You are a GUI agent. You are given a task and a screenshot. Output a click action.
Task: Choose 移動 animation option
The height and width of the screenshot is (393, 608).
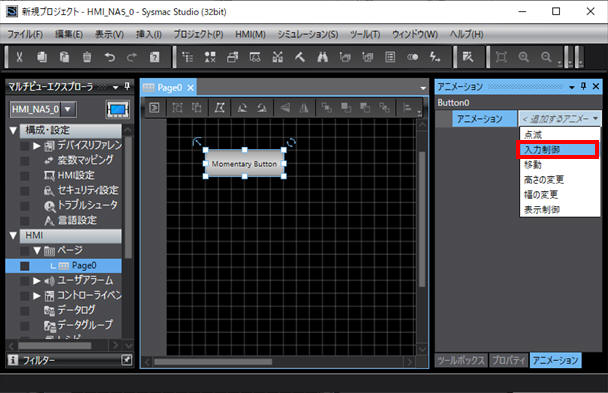(x=560, y=165)
